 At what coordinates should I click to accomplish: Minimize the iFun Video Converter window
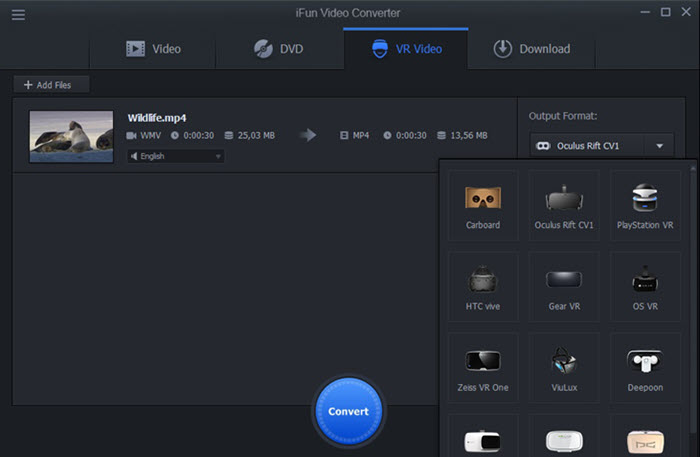645,12
